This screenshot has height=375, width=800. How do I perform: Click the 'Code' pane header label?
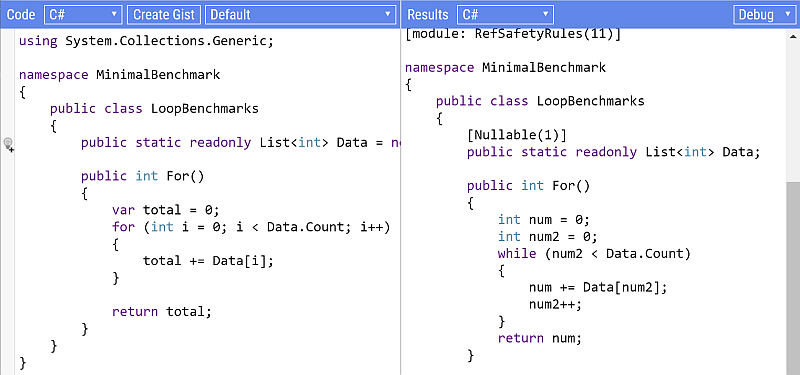point(21,14)
